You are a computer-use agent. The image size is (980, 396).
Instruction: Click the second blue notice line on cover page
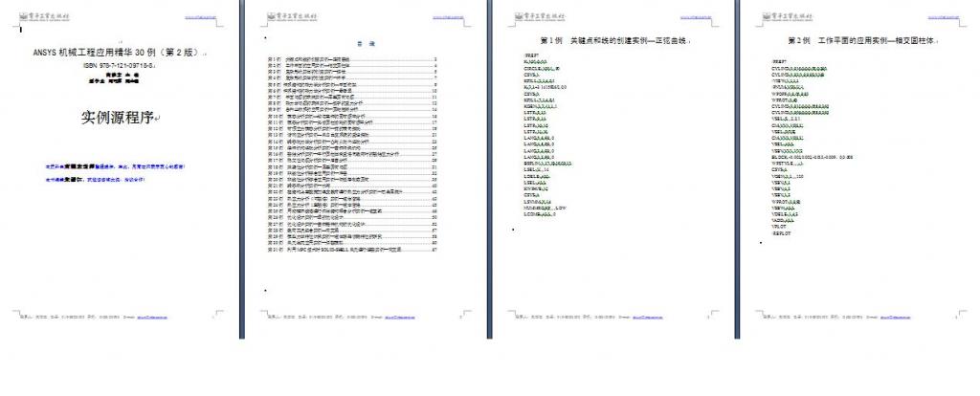(96, 180)
